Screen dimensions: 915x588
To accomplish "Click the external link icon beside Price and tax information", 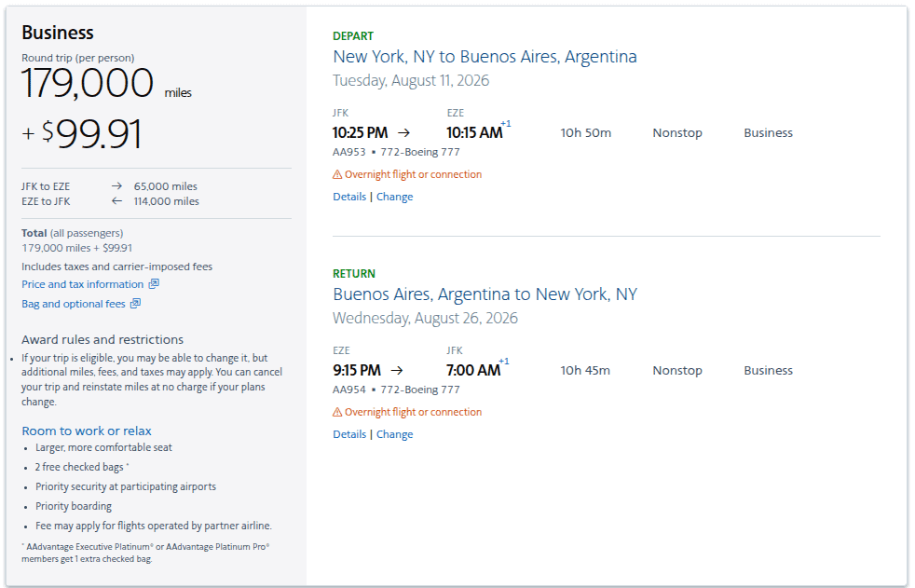I will (154, 283).
